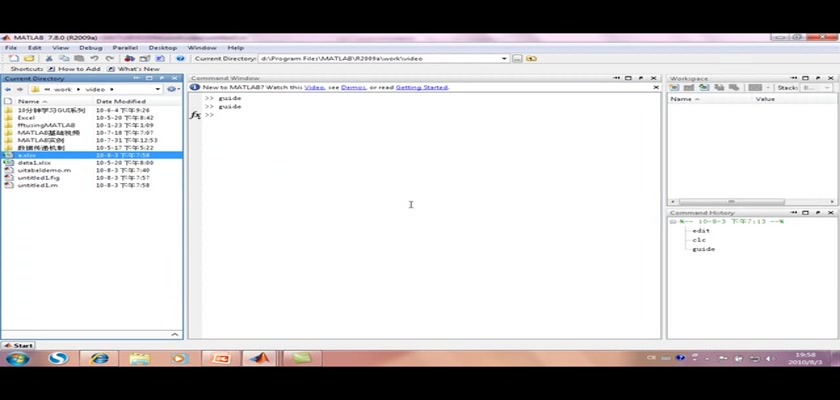
Task: Create a new M-file from toolbar
Action: click(13, 58)
